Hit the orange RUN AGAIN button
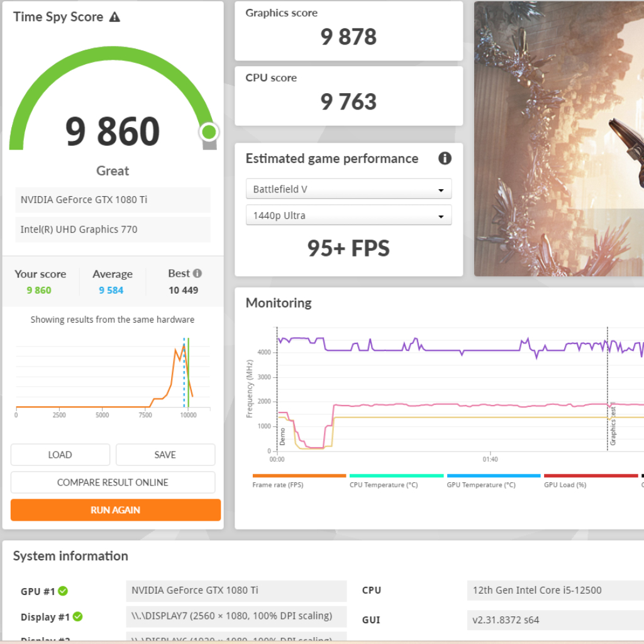This screenshot has height=644, width=644. [116, 510]
